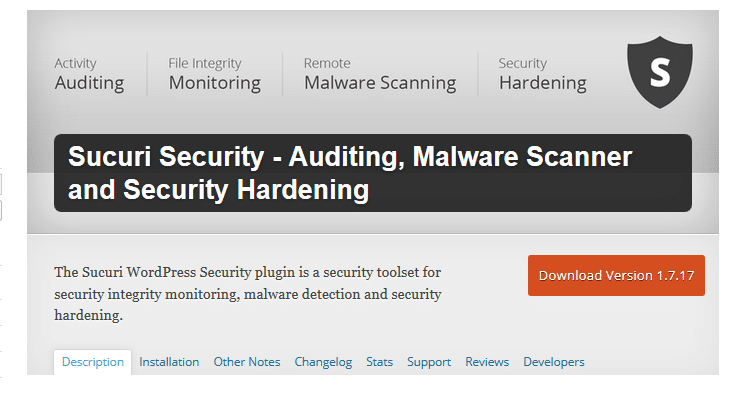Image resolution: width=741 pixels, height=393 pixels.
Task: Click the word Monitoring in banner
Action: point(215,84)
